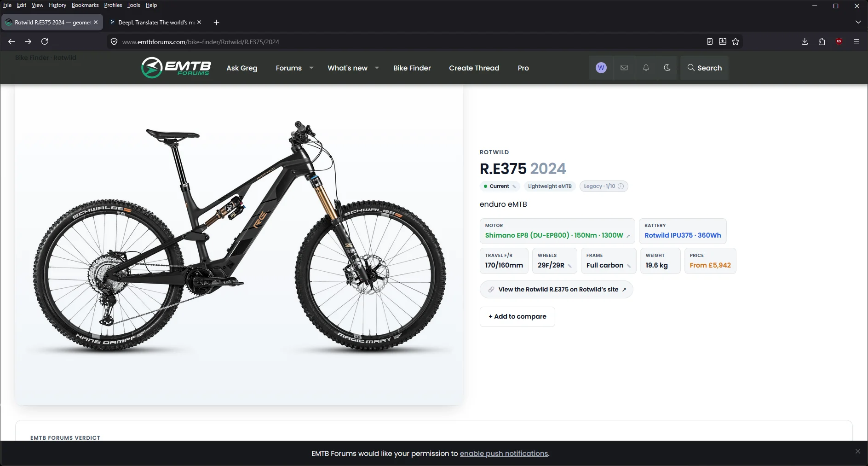Click the Price From £5,942 card
Viewport: 868px width, 466px height.
(x=710, y=261)
